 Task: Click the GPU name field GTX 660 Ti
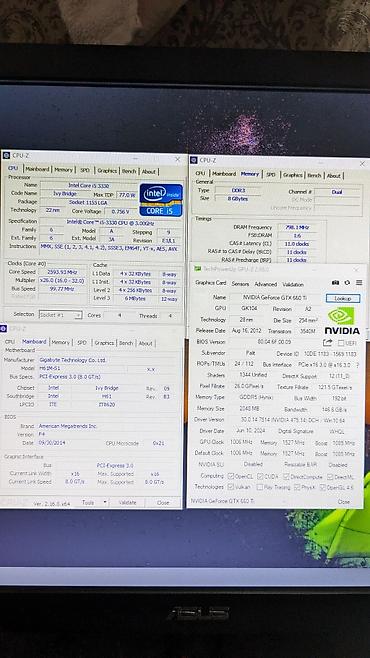[x=275, y=298]
